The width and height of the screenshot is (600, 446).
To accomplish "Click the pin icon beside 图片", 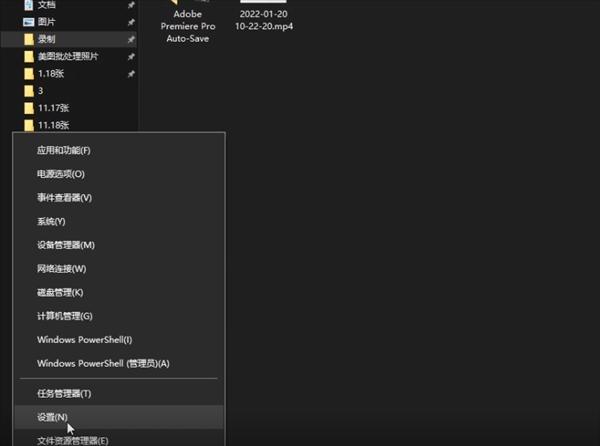I will [131, 22].
